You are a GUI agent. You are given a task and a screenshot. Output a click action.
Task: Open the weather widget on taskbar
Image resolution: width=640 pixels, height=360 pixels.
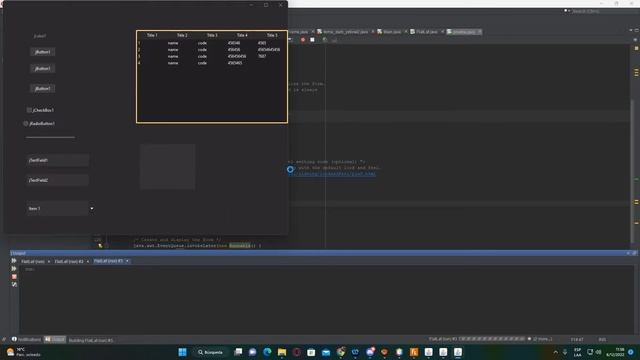23,352
